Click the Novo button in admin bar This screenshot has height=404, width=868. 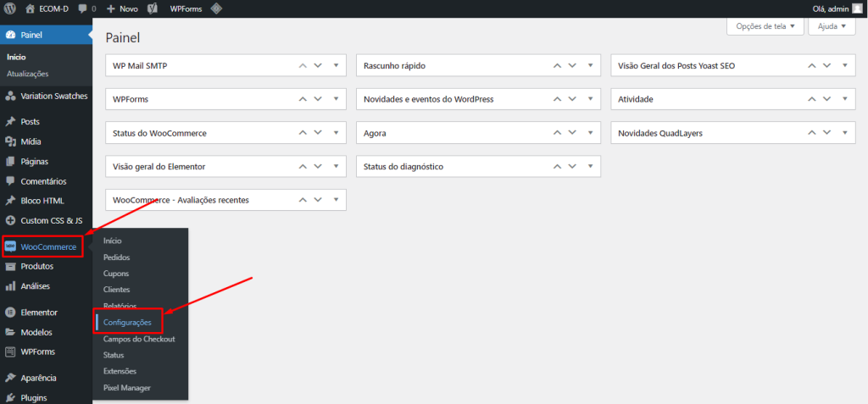pyautogui.click(x=122, y=8)
